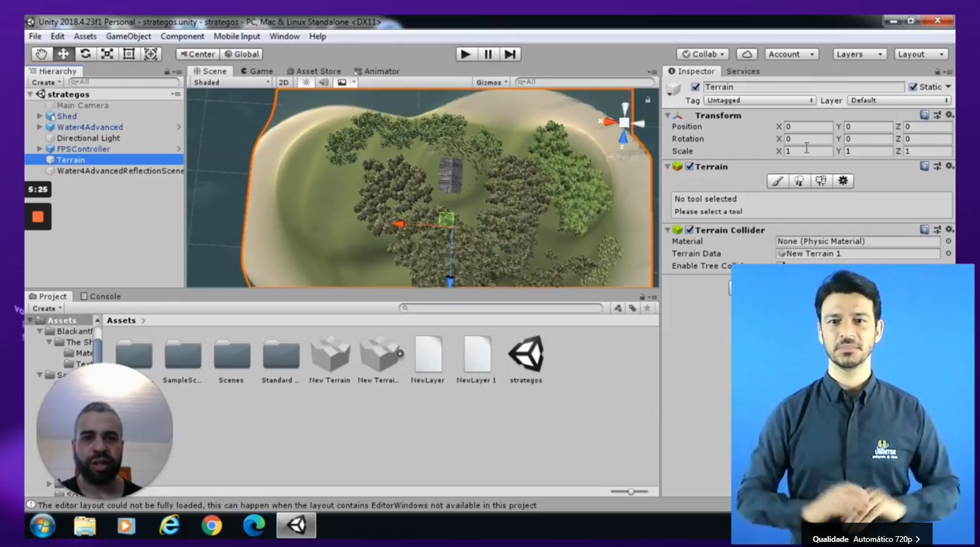Select the Move tool

[63, 54]
